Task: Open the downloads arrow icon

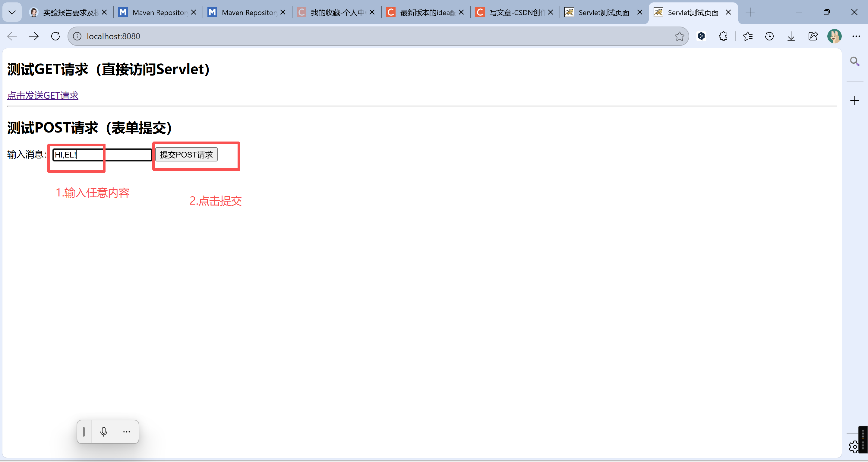Action: (x=791, y=36)
